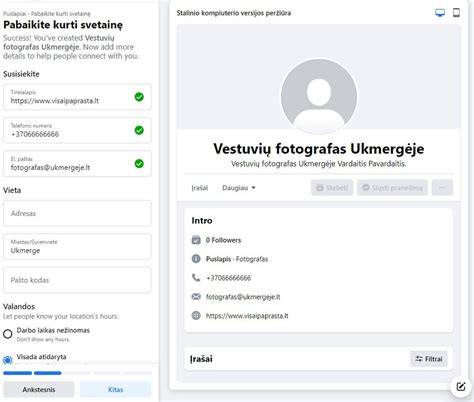Click the info icon next to Puslapis · Fotografas

point(196,259)
